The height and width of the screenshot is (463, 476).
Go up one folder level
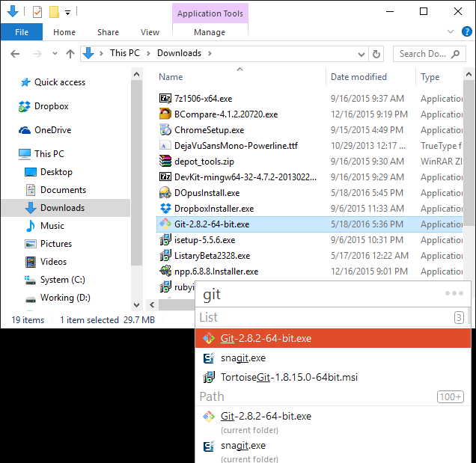(x=70, y=54)
